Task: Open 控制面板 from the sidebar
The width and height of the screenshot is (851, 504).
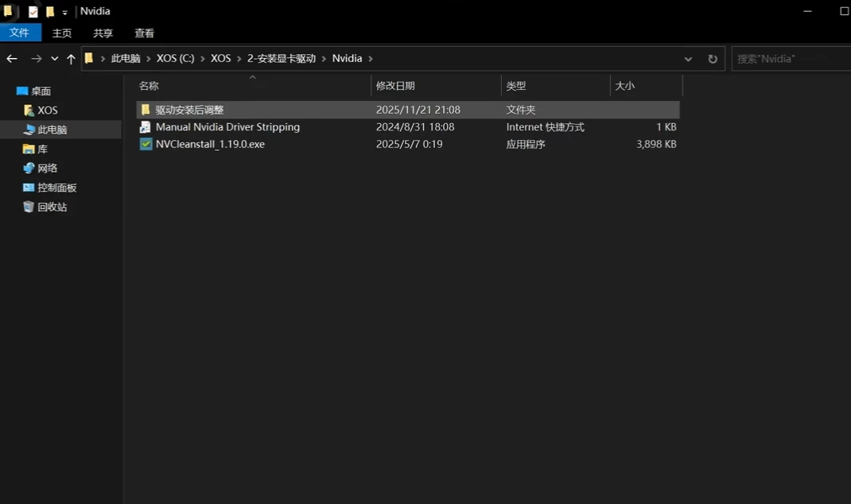Action: coord(56,188)
